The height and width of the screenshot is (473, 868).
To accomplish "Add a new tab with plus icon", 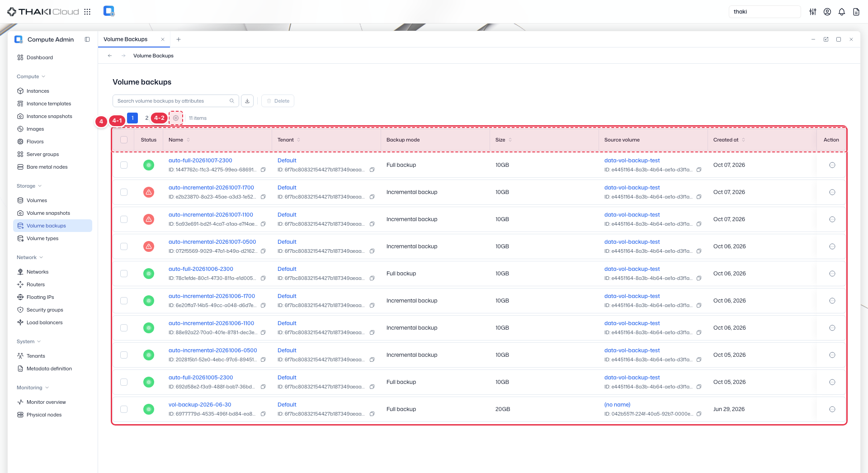I will coord(179,39).
